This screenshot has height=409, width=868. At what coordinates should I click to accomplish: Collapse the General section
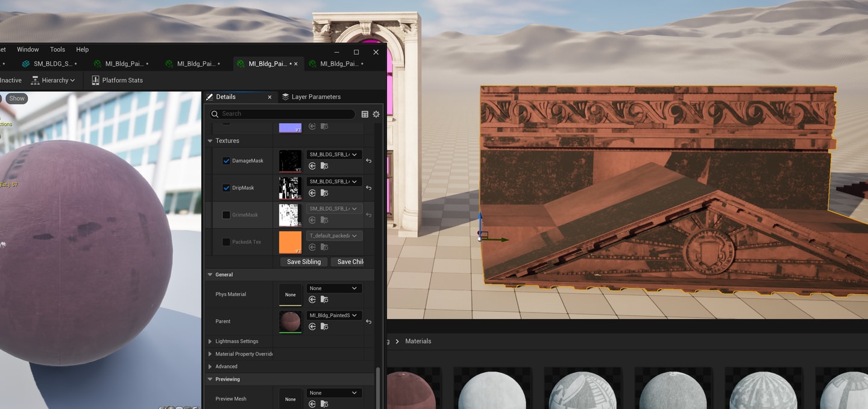coord(210,275)
